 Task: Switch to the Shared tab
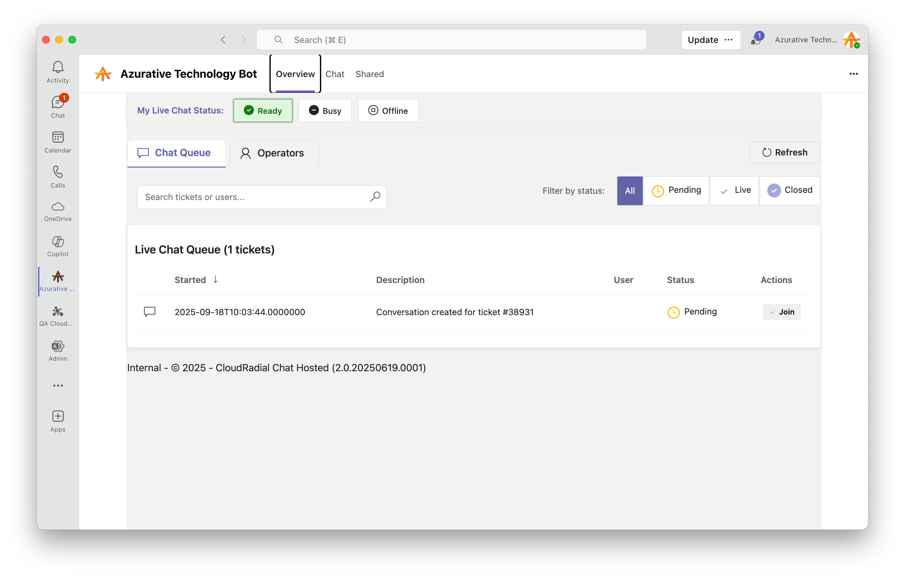click(x=369, y=74)
